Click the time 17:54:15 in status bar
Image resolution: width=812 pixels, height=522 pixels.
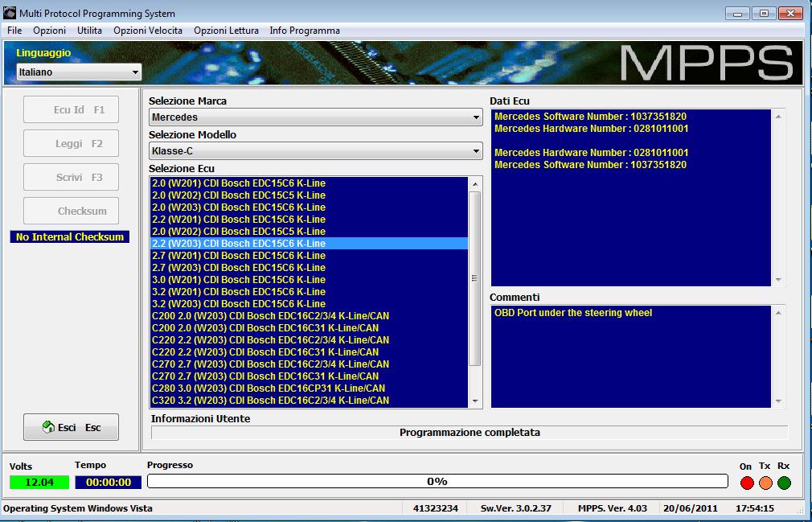click(755, 508)
